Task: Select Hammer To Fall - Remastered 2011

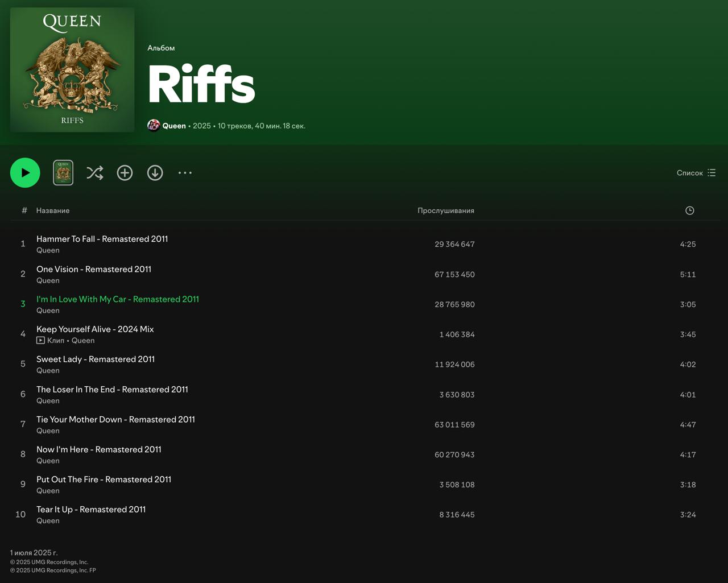Action: 102,239
